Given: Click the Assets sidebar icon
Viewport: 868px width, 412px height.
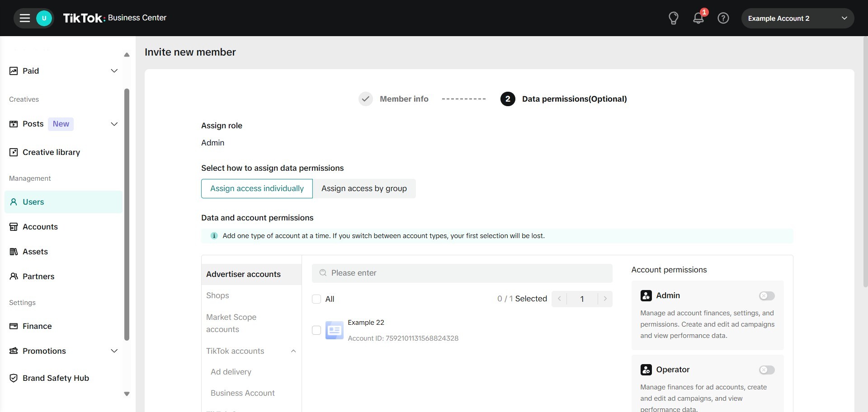Looking at the screenshot, I should tap(14, 252).
